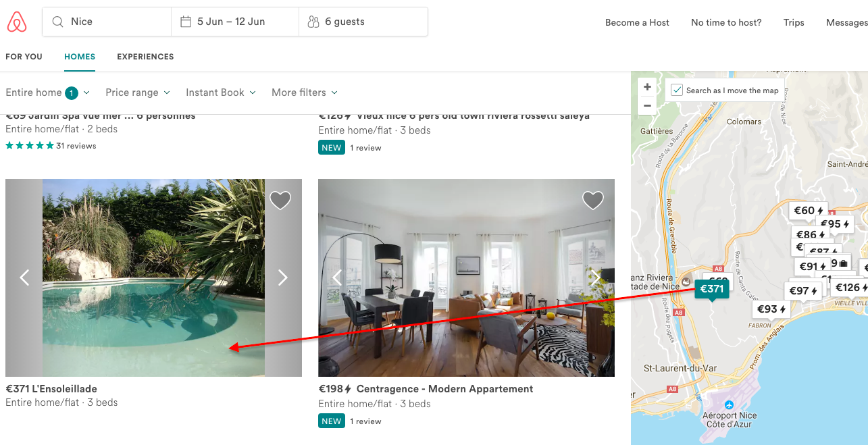Save L'Ensoleillade listing with heart icon
Viewport: 868px width, 445px height.
(x=280, y=200)
